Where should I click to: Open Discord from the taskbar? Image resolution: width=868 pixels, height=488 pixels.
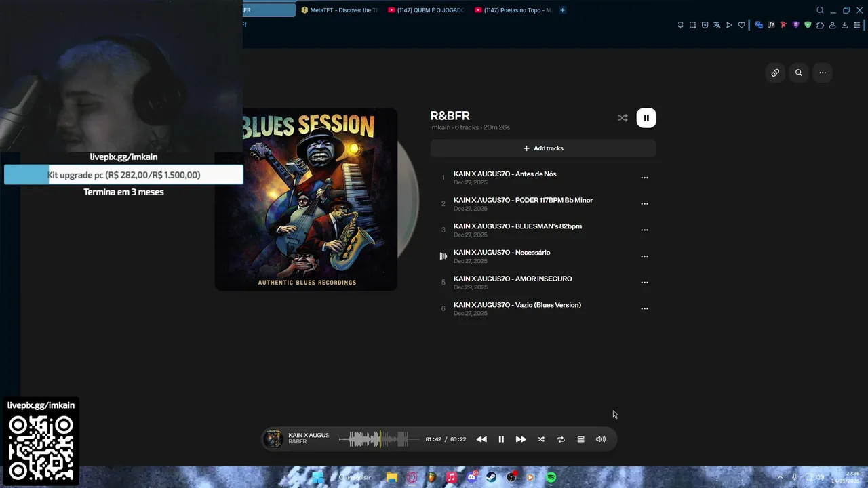pos(471,477)
